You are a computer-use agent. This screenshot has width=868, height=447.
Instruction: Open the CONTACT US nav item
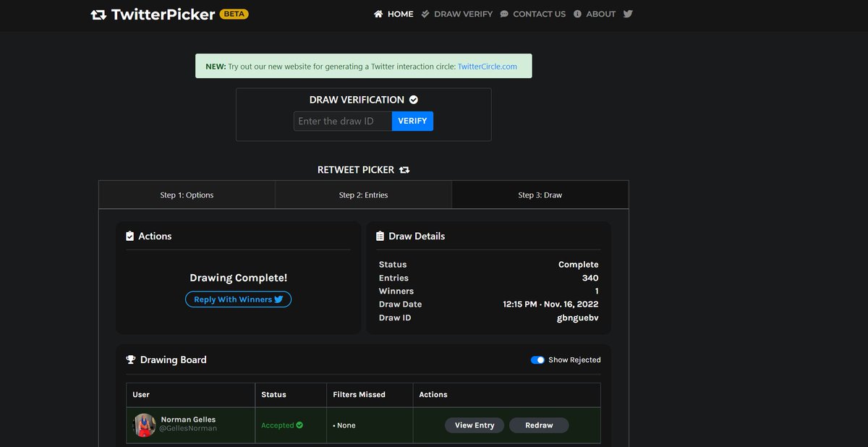[x=532, y=14]
